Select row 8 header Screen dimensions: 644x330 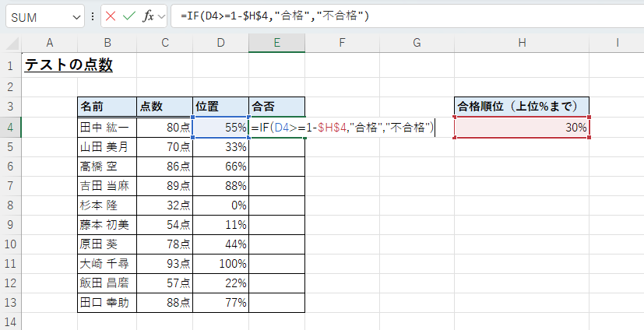(10, 205)
